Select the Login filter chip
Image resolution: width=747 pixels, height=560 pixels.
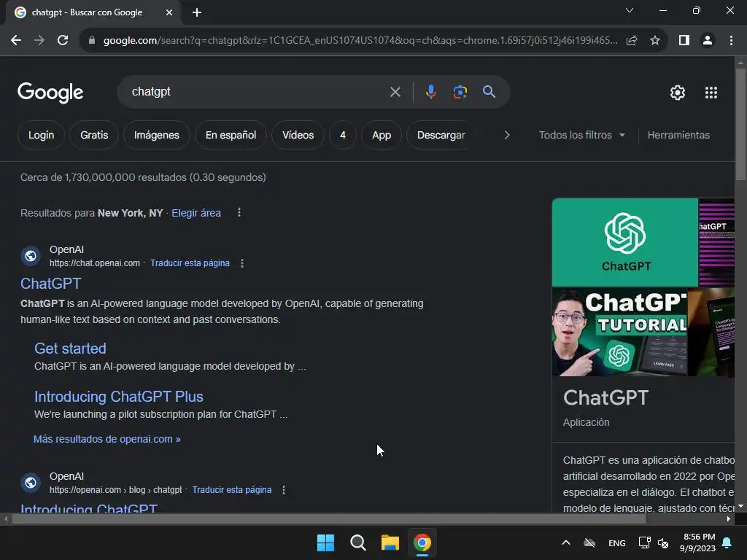click(42, 135)
